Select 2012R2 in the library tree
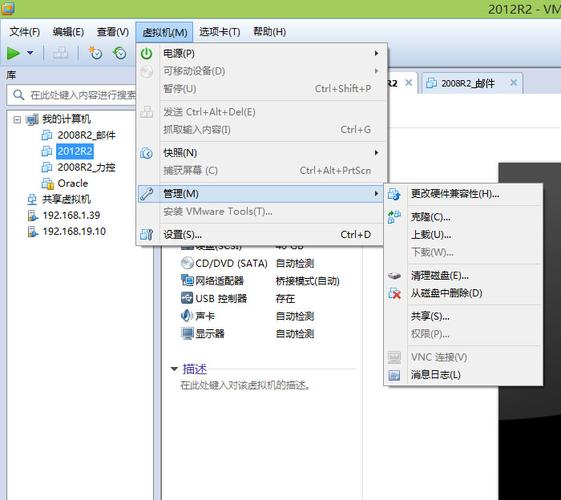 pyautogui.click(x=75, y=151)
